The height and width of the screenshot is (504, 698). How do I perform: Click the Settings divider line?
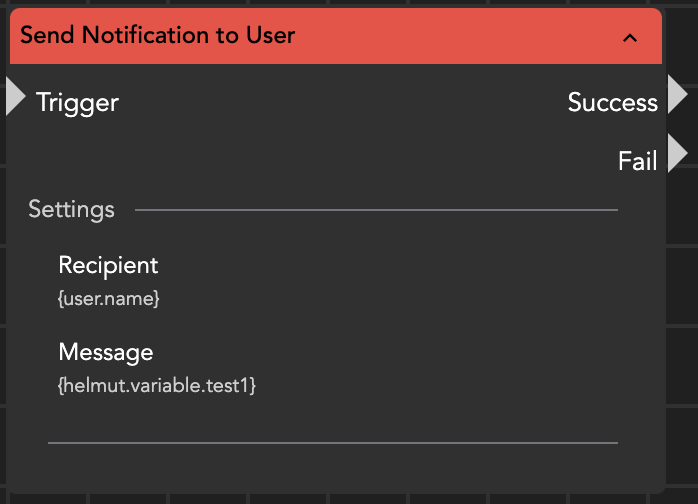(x=375, y=210)
